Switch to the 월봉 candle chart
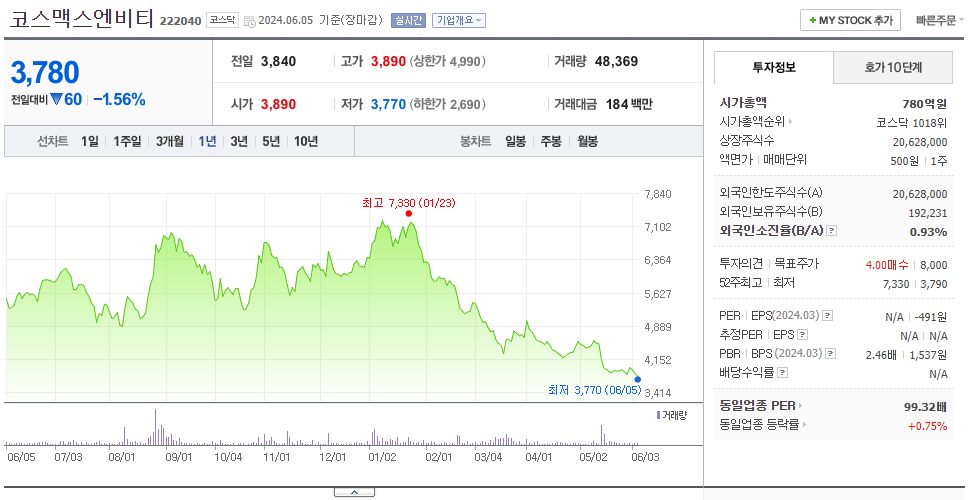Screen dimensions: 968x500 (x=588, y=141)
